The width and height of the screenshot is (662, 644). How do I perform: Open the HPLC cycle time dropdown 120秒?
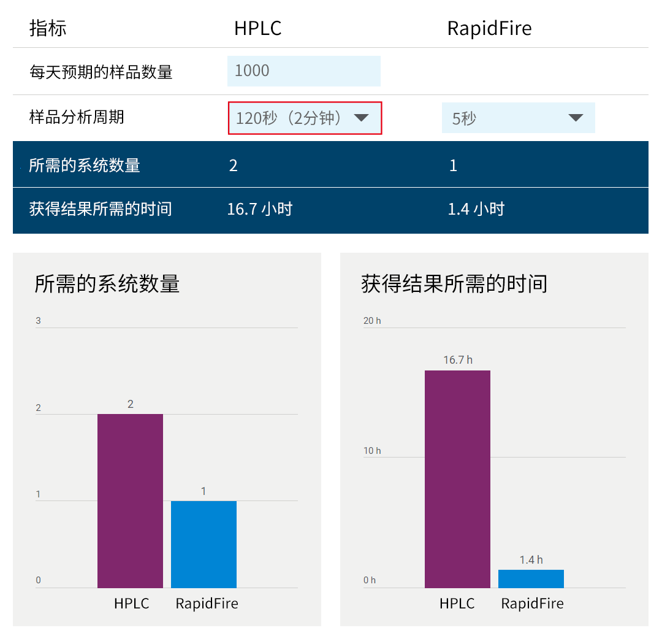(305, 118)
